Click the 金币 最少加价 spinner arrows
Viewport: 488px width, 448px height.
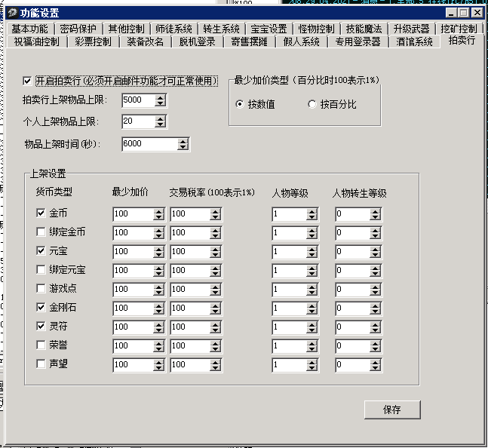(x=158, y=214)
